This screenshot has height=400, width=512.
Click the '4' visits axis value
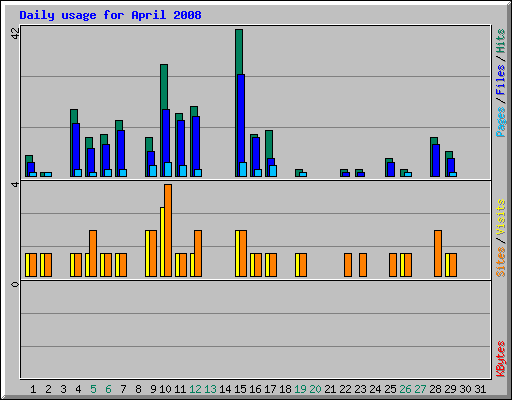tap(15, 184)
